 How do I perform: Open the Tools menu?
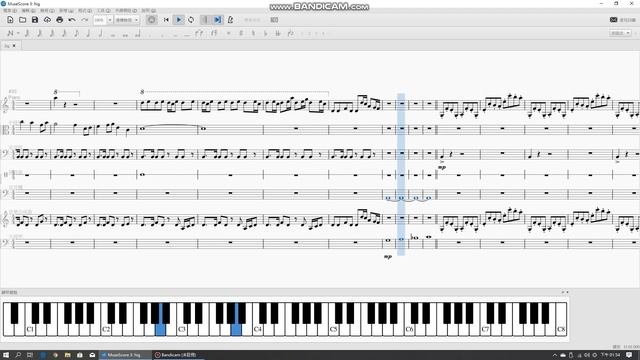[104, 11]
